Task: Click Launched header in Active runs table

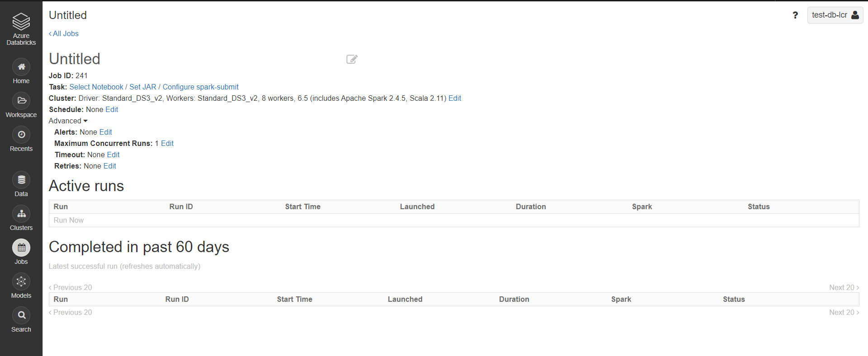Action: pyautogui.click(x=417, y=206)
